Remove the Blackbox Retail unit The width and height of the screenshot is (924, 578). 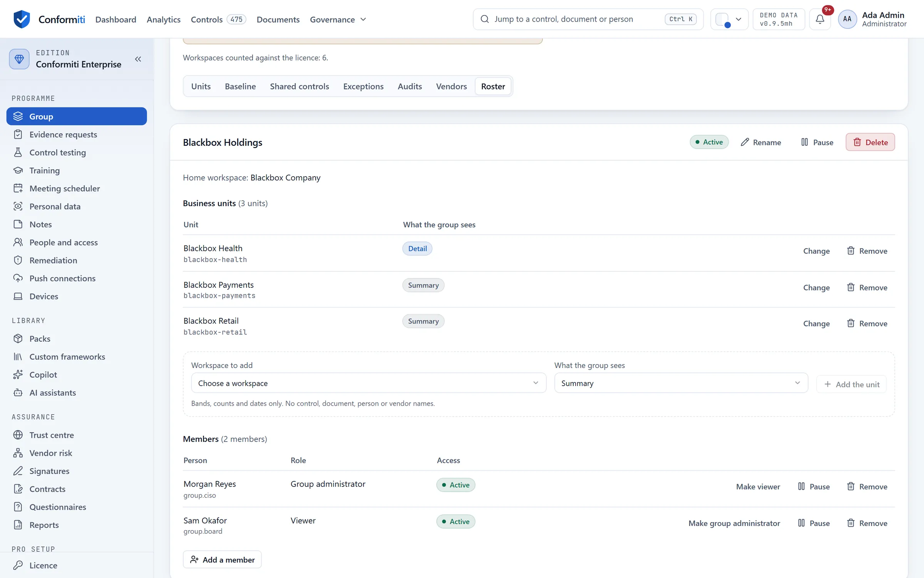pyautogui.click(x=867, y=324)
